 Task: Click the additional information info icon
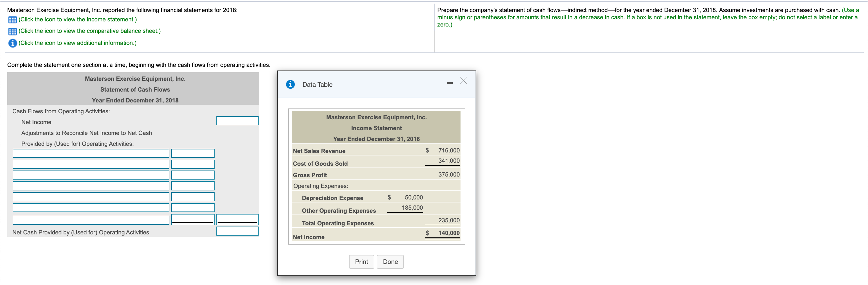(x=12, y=43)
